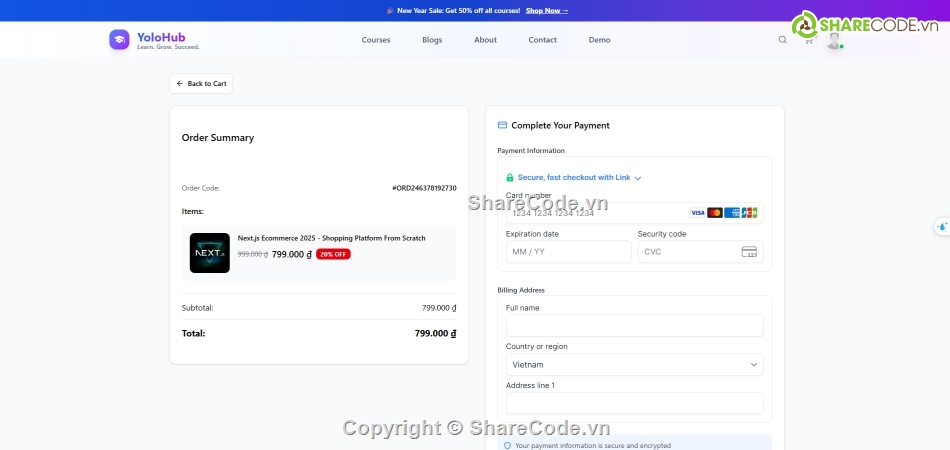Click the Back to Cart button
The width and height of the screenshot is (950, 450).
[201, 84]
